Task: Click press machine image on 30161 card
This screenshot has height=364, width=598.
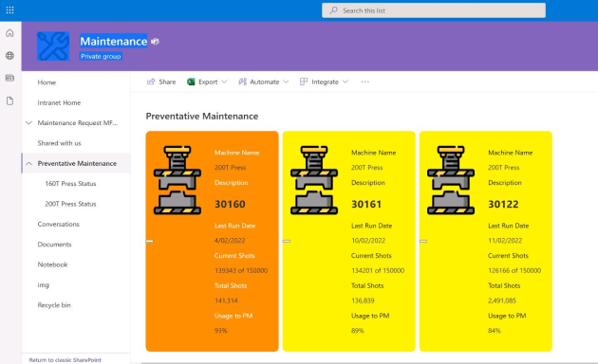Action: [314, 180]
